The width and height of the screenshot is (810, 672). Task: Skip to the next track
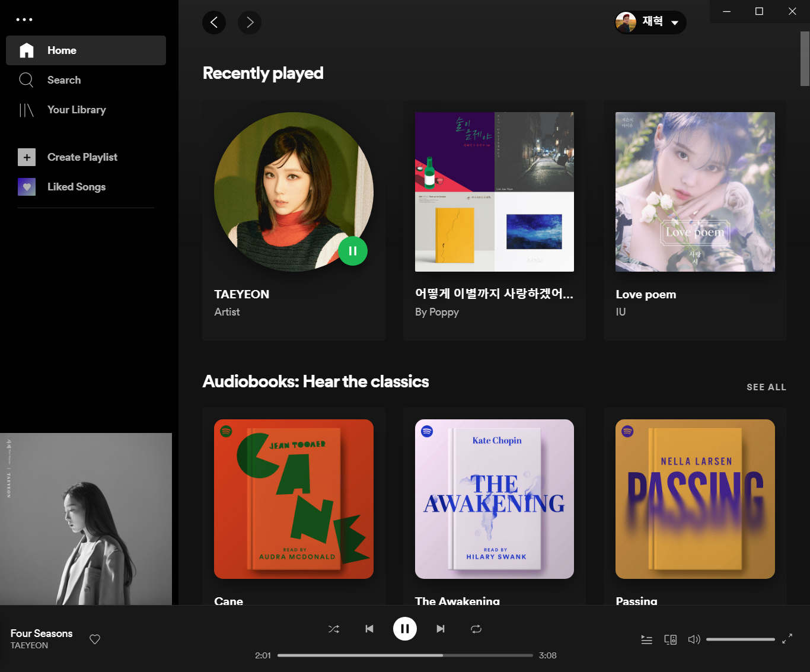pyautogui.click(x=441, y=629)
